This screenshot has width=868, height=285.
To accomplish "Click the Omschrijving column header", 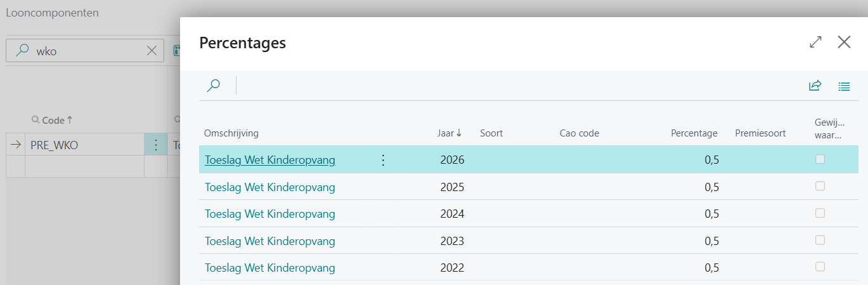I will [x=231, y=133].
